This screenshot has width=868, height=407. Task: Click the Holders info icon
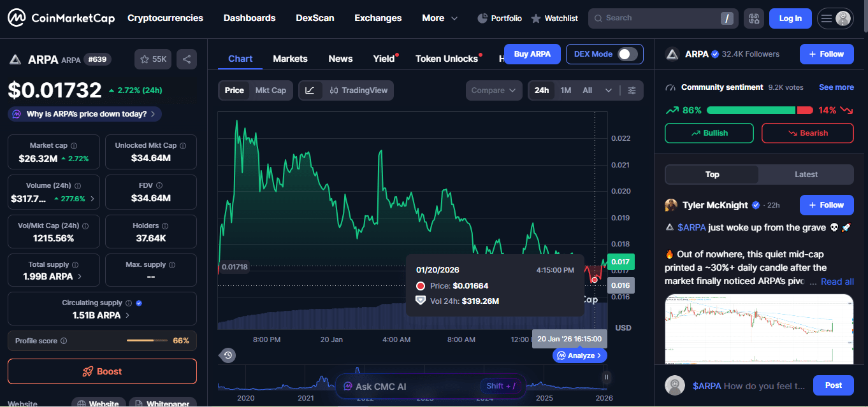coord(165,225)
